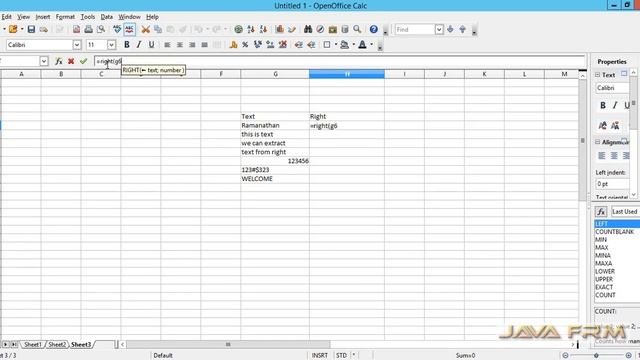Sort Descending icon
640x360 pixels.
click(263, 29)
